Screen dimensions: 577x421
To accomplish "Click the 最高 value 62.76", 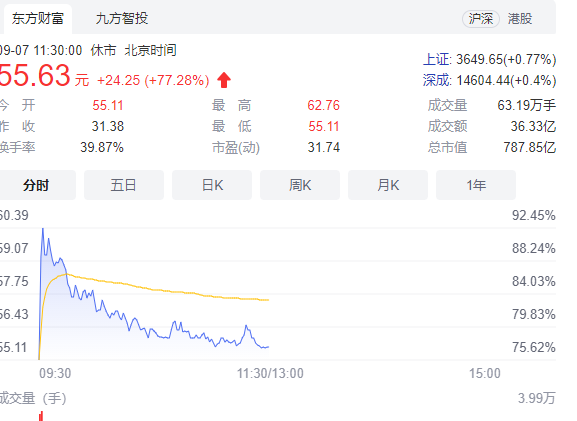I will click(x=323, y=106).
